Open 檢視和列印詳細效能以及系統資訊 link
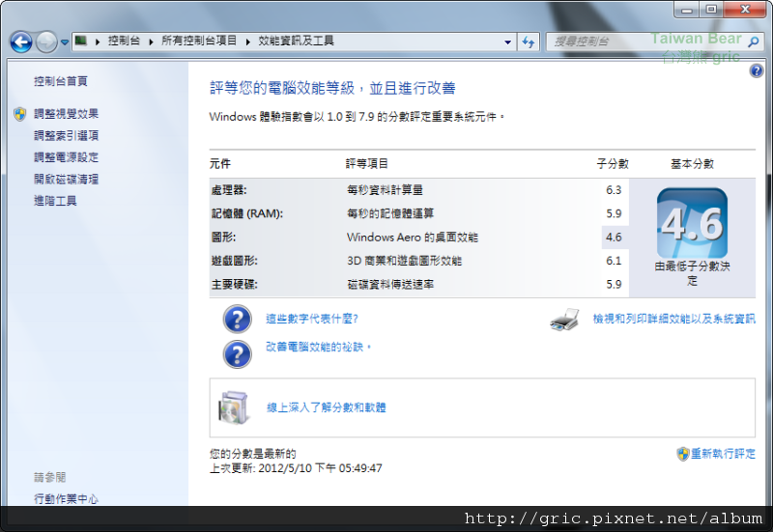The width and height of the screenshot is (773, 532). point(673,319)
